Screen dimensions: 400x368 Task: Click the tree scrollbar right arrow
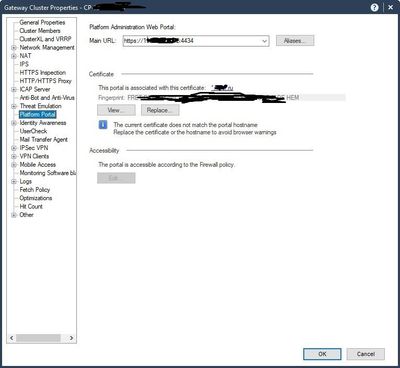pos(71,338)
